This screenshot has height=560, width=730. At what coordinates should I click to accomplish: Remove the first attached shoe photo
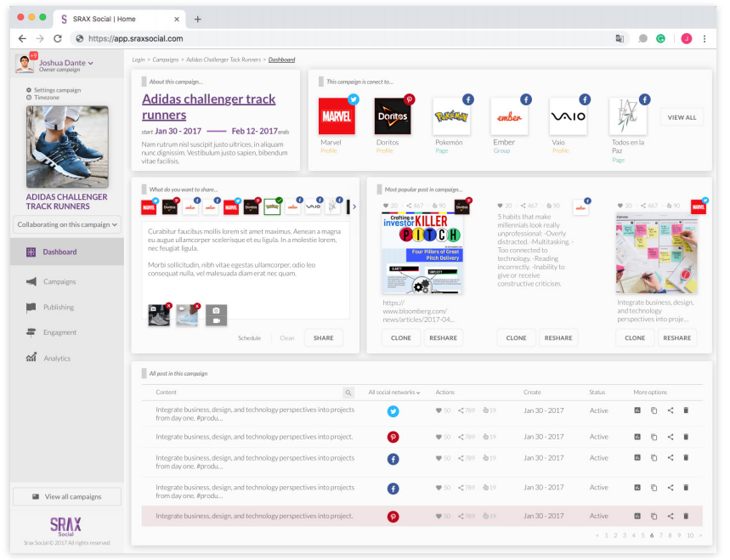click(x=168, y=306)
